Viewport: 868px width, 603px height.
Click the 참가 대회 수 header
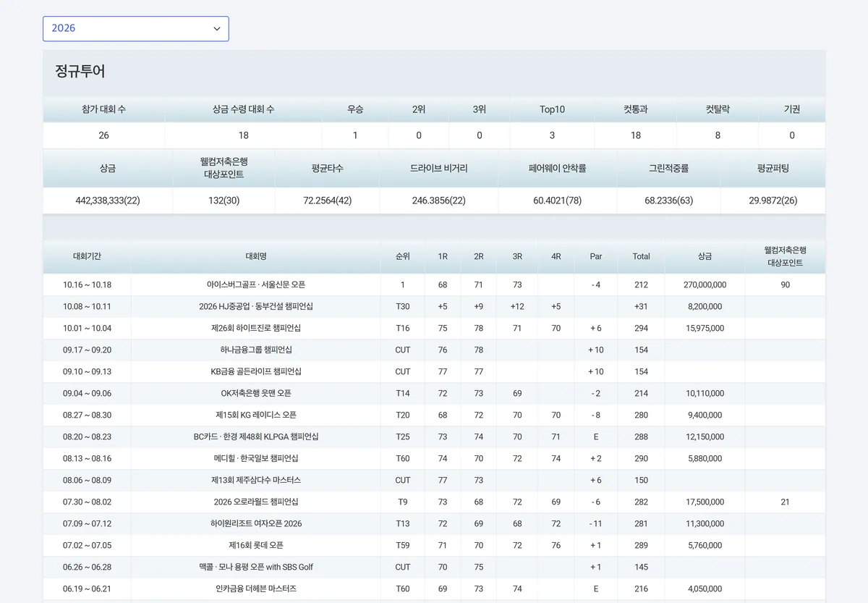[104, 109]
